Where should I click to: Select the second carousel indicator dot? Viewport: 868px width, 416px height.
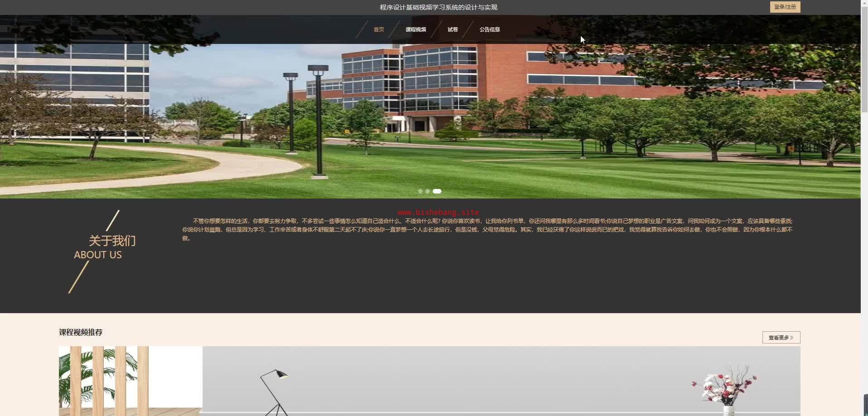tap(427, 191)
